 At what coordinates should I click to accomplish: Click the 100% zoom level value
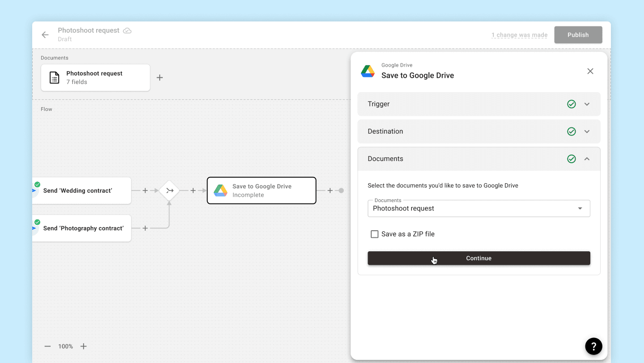(x=65, y=346)
